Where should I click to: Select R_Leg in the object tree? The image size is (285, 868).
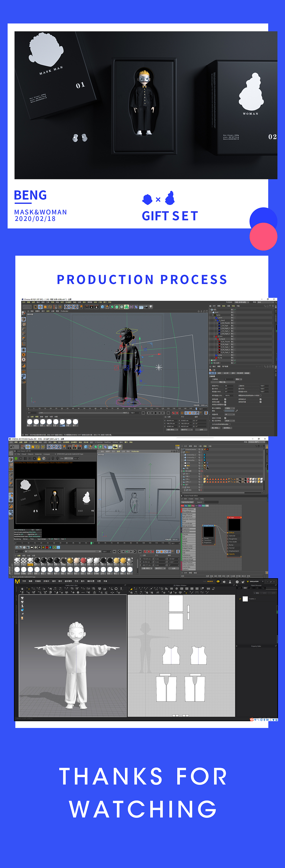tap(220, 358)
